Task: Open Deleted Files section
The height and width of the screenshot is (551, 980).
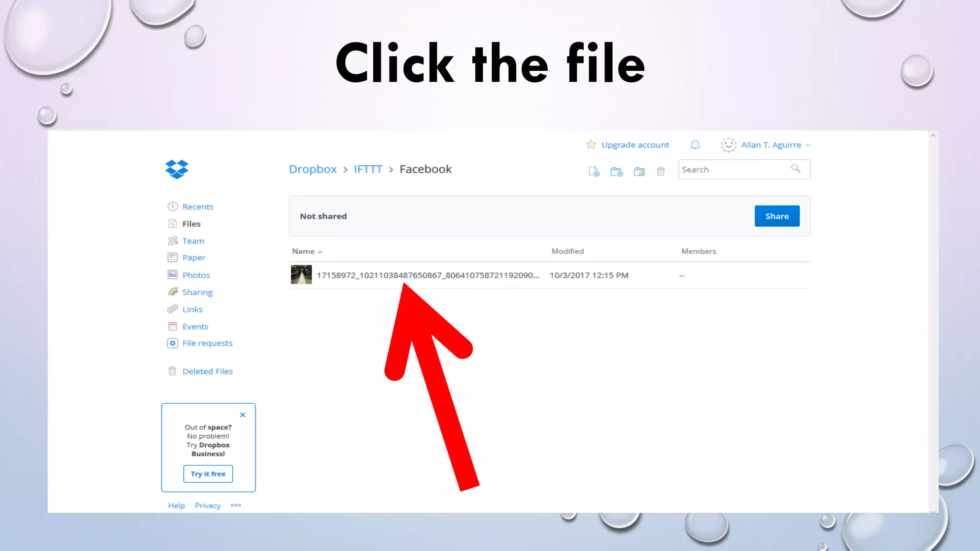Action: (208, 371)
